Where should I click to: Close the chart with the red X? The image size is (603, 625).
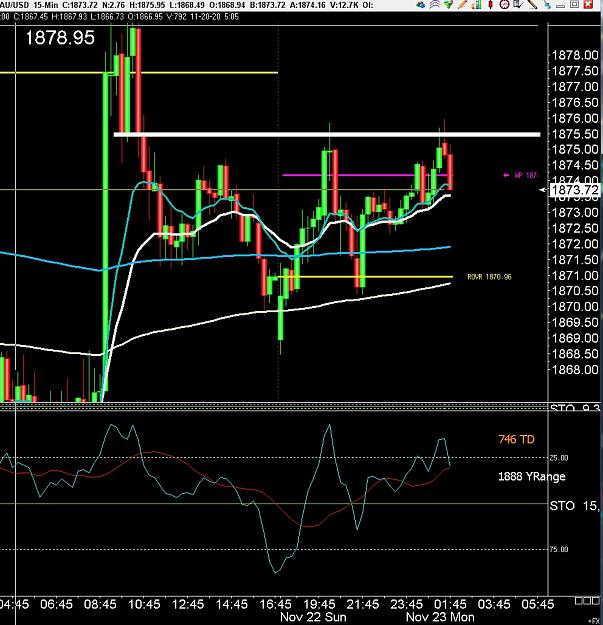tap(589, 5)
